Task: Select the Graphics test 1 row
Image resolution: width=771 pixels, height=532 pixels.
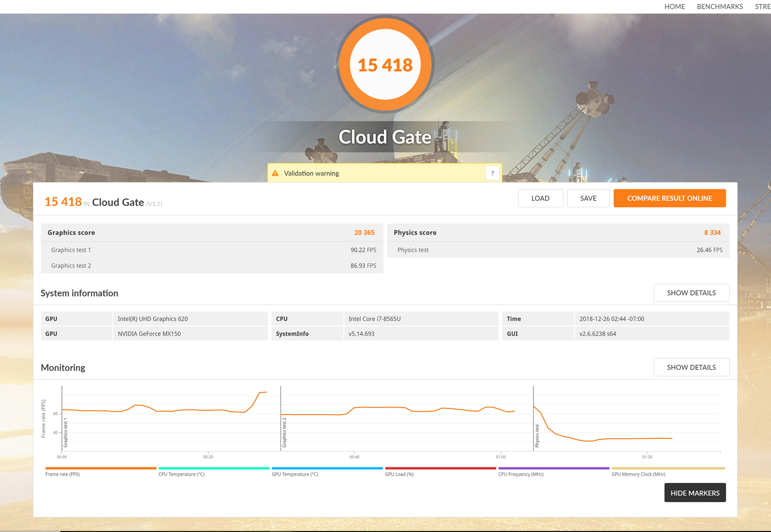Action: click(212, 250)
